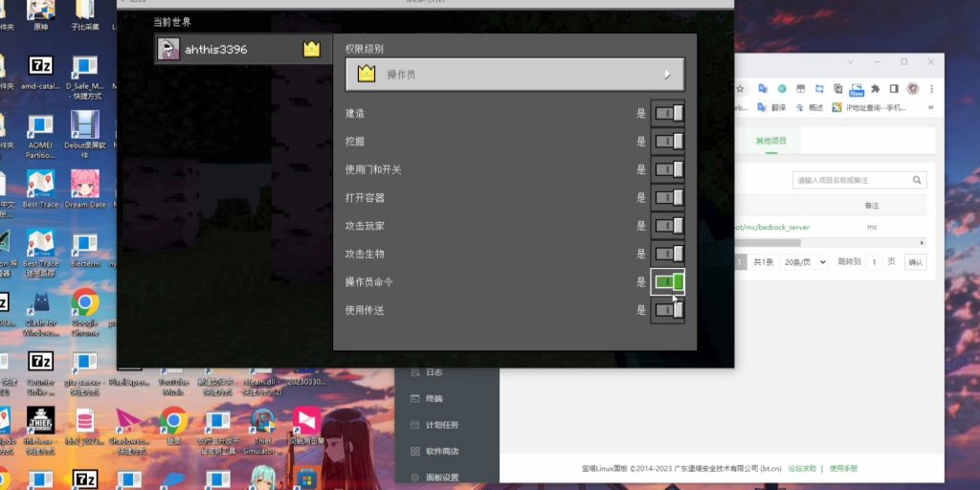Open the Dream Date desktop icon
This screenshot has width=980, height=490.
point(85,189)
